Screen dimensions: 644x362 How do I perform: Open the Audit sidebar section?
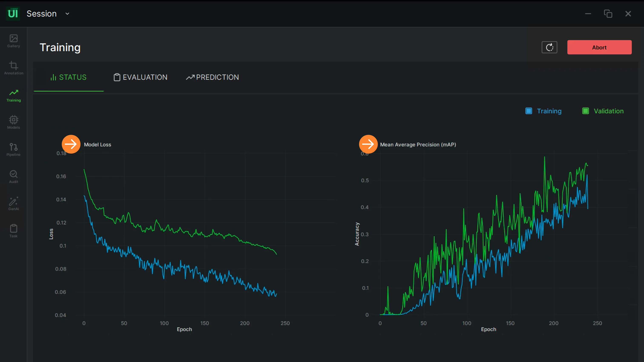tap(13, 177)
